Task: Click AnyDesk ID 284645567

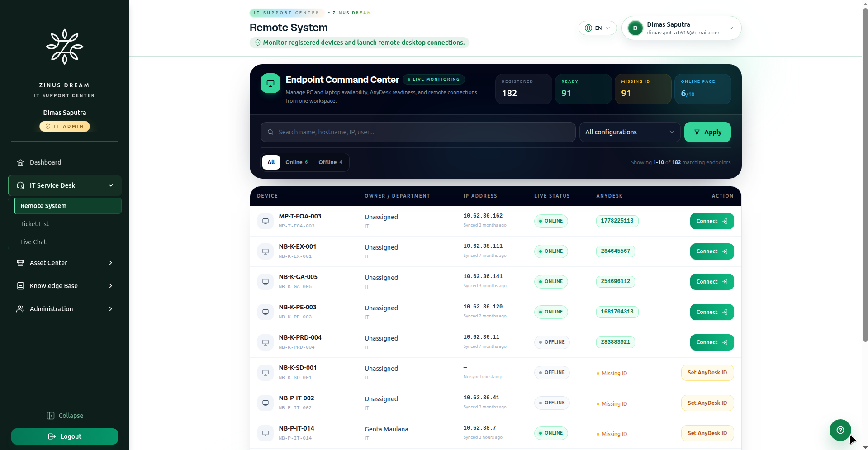Action: pos(615,251)
